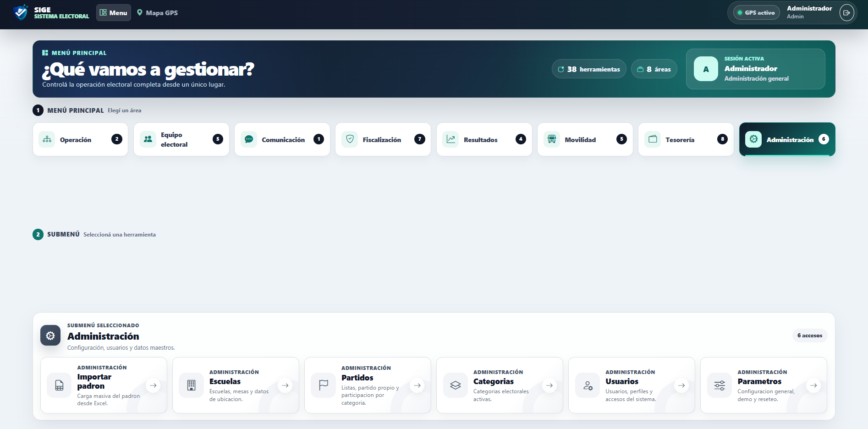Viewport: 868px width, 429px height.
Task: Open the Escuelas tool arrow
Action: (x=285, y=385)
